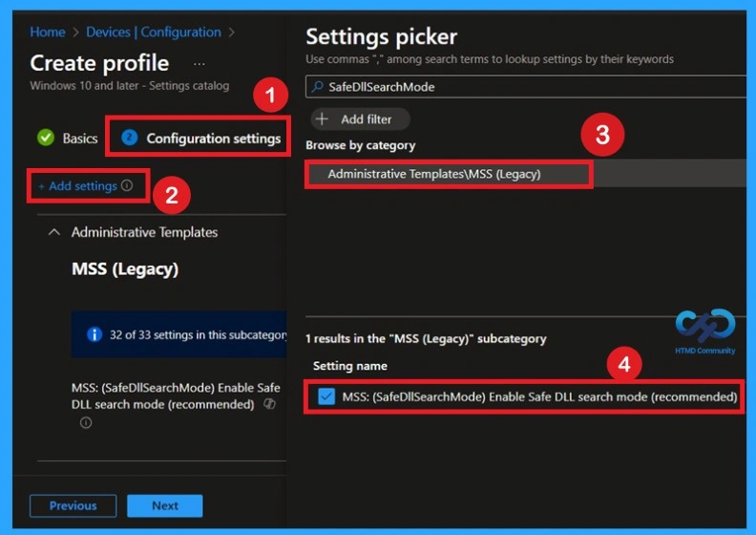Focus the SafeDllSearchMode search field
Screen dimensions: 756x535
(526, 87)
